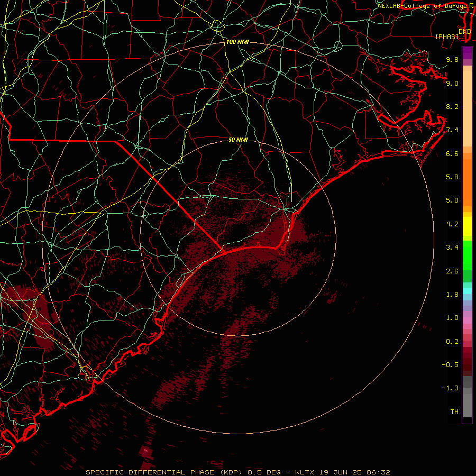476x476 pixels.
Task: Click the 0.2 scale value
Action: tap(452, 342)
